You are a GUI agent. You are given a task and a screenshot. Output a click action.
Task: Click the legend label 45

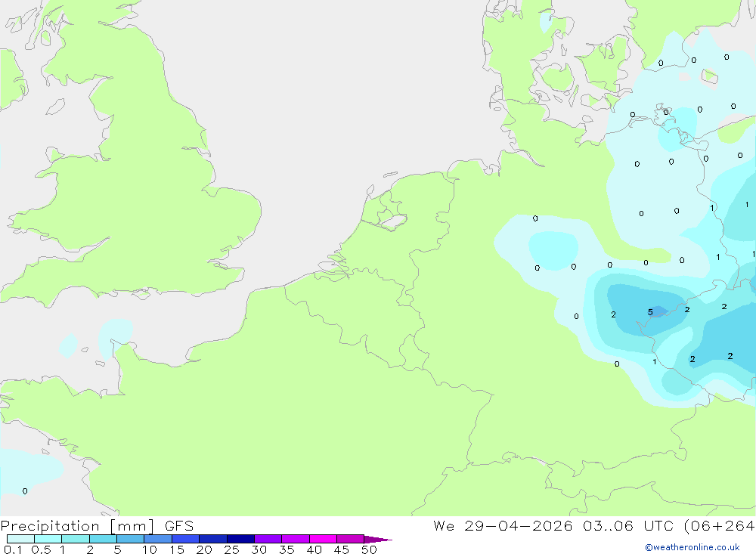pyautogui.click(x=342, y=549)
